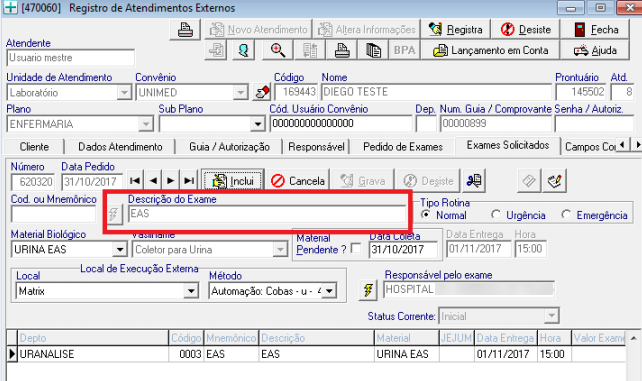Select the Urgência radio button
Image resolution: width=642 pixels, height=381 pixels.
tap(496, 214)
